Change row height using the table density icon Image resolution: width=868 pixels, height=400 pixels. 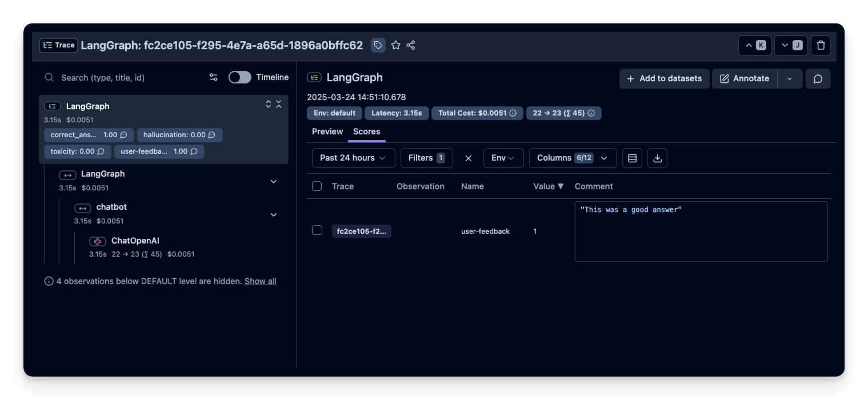[x=632, y=158]
